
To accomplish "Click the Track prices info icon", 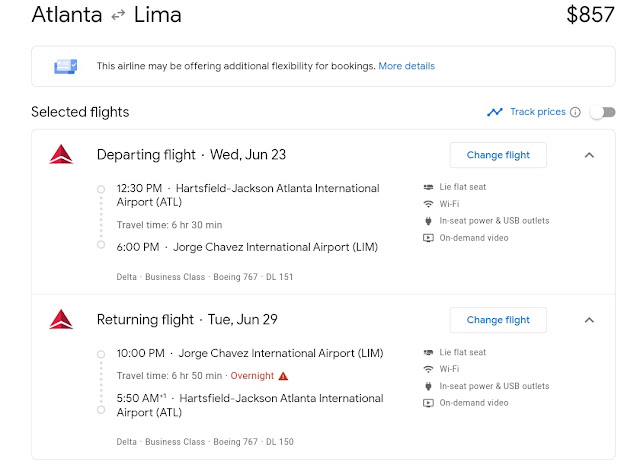I will 575,112.
